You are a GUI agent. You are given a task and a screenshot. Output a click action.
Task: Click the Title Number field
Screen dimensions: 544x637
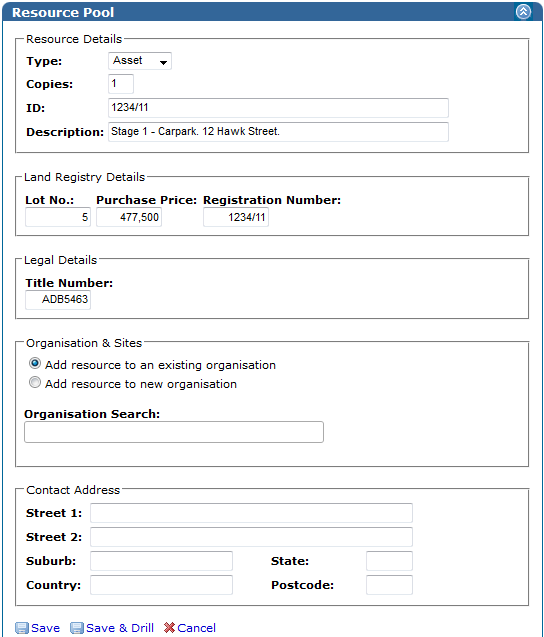(58, 300)
